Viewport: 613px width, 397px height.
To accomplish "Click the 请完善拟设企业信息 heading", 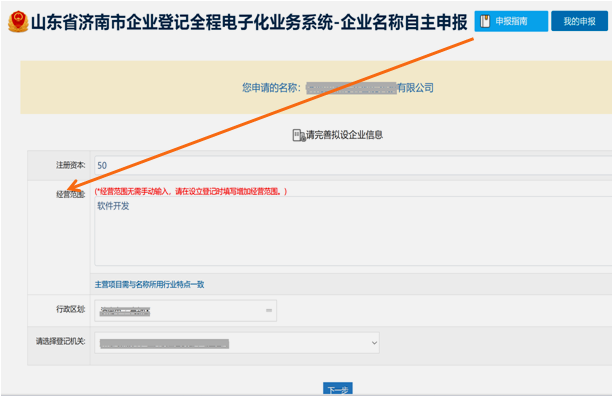I will click(344, 135).
